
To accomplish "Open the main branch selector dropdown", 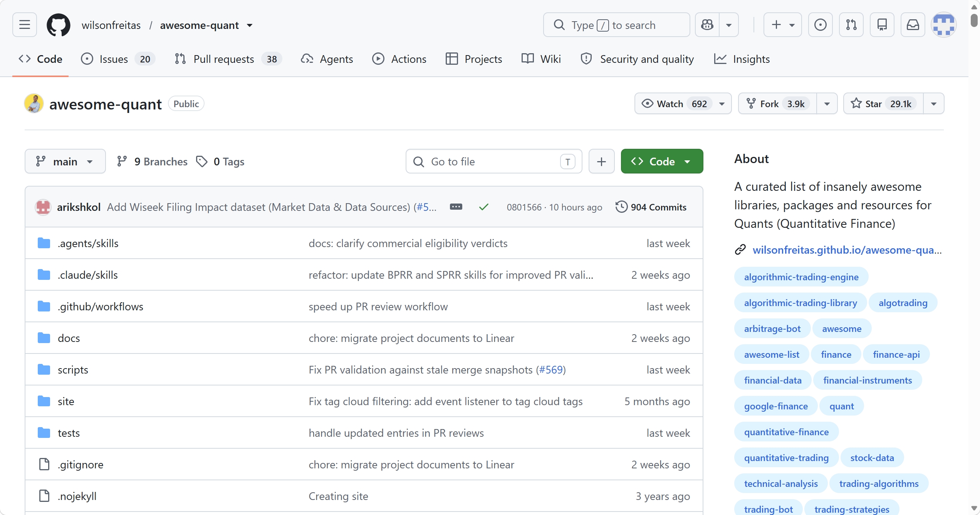I will coord(65,162).
